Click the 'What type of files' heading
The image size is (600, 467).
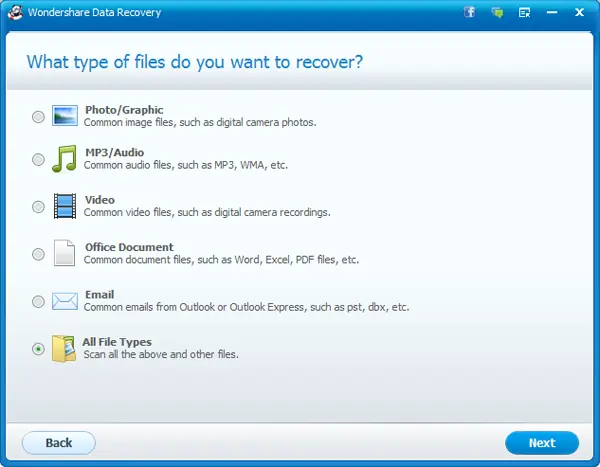point(195,62)
